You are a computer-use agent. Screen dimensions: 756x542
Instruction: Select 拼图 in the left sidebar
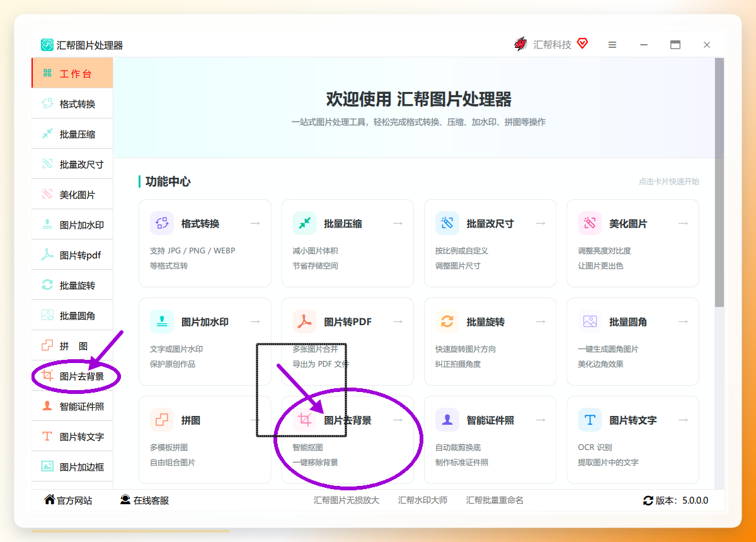[72, 346]
